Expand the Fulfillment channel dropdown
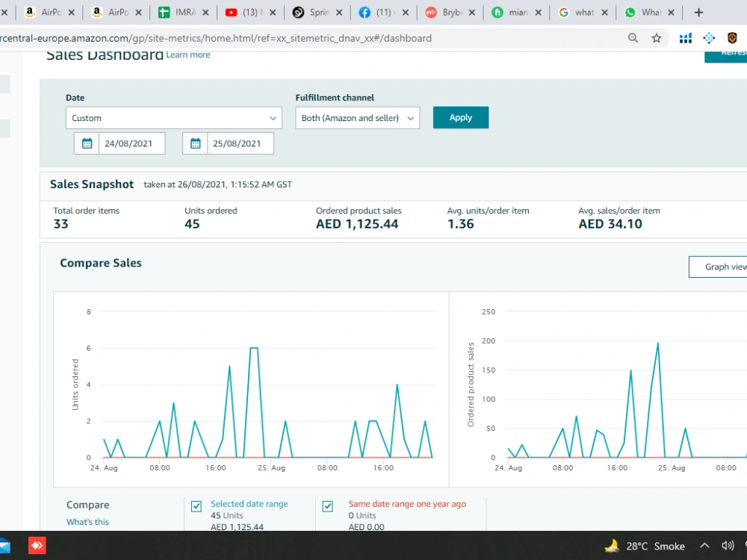The height and width of the screenshot is (560, 747). coord(357,118)
